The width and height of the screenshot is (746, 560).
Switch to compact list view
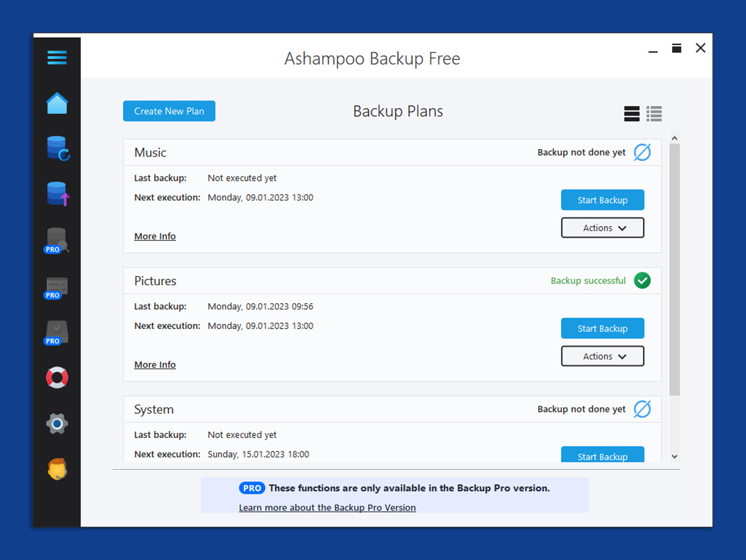[654, 114]
